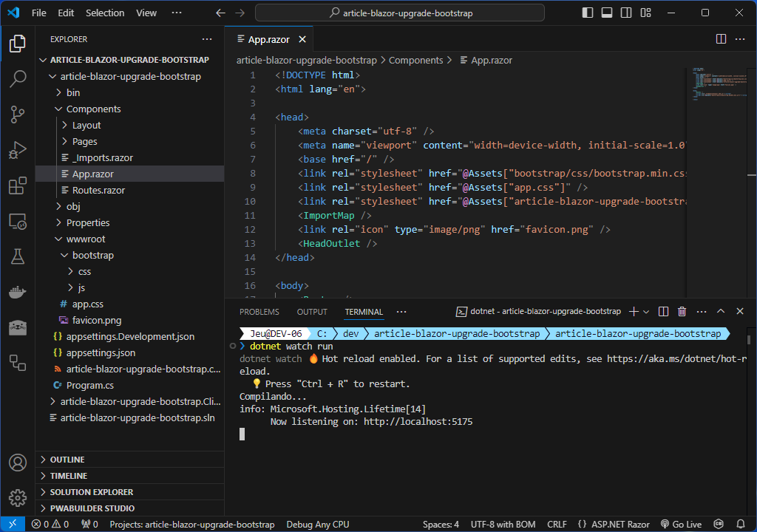Image resolution: width=757 pixels, height=532 pixels.
Task: Open appsettings.json file
Action: (x=129, y=353)
